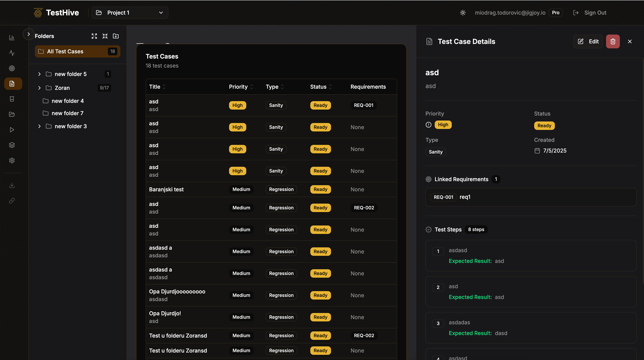This screenshot has height=360, width=644.
Task: Expand all folders with the expand arrows icon
Action: point(94,36)
